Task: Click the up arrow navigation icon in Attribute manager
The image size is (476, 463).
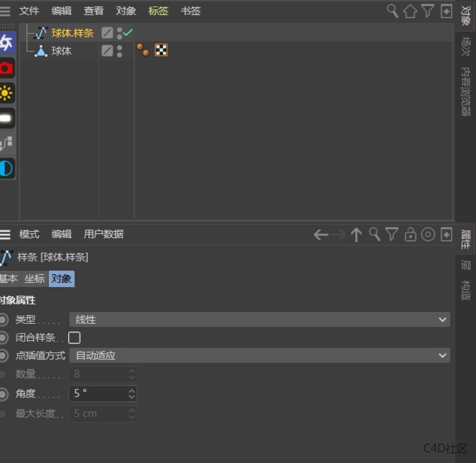Action: [356, 234]
